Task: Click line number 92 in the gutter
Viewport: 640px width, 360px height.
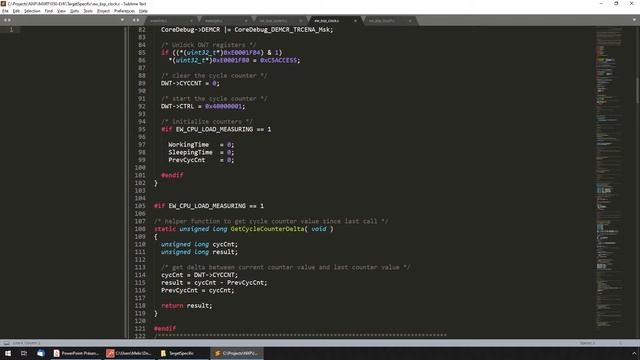Action: [x=142, y=106]
